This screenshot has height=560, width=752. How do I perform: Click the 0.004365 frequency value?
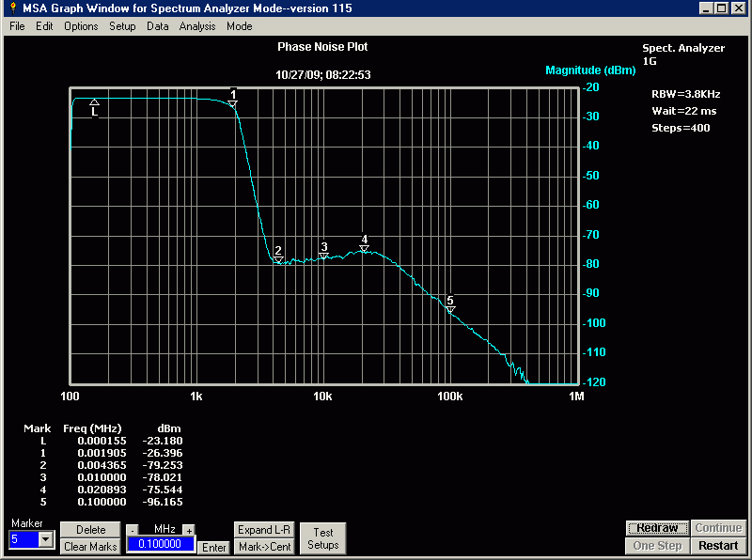tap(102, 465)
